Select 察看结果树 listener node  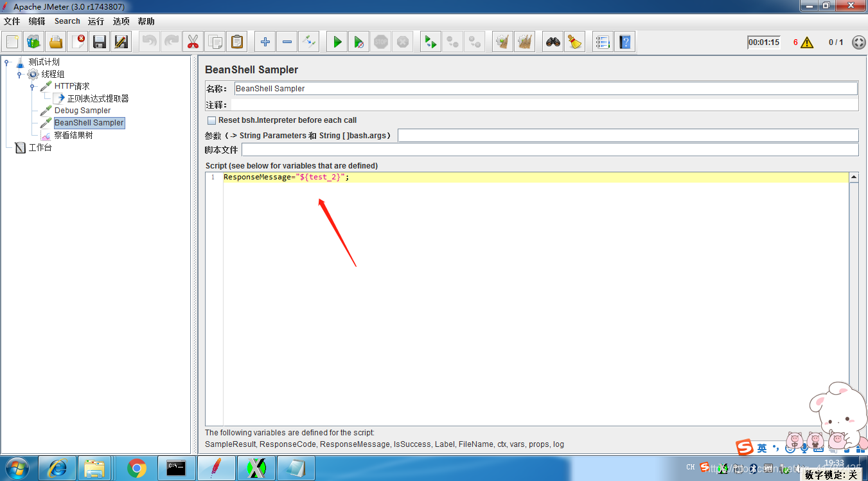click(73, 135)
